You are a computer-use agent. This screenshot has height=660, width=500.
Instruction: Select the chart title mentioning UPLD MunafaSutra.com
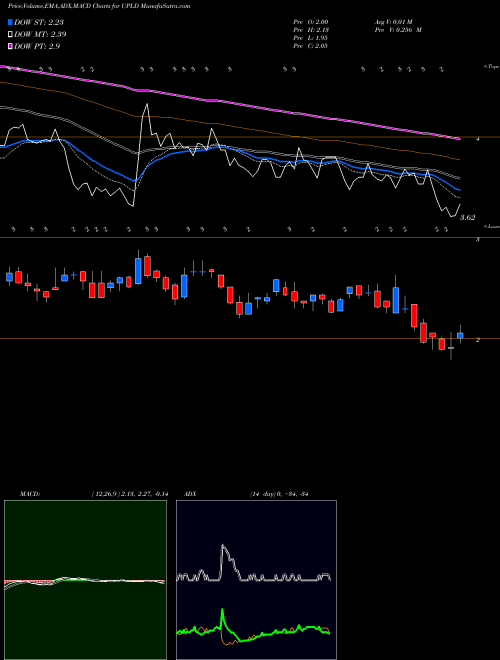99,6
